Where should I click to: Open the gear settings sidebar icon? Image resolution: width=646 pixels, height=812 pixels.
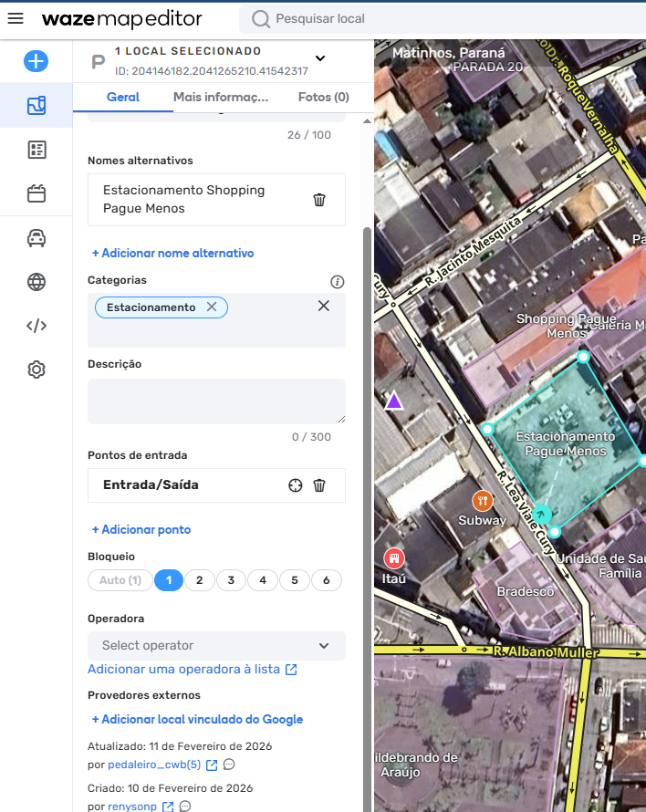[36, 370]
